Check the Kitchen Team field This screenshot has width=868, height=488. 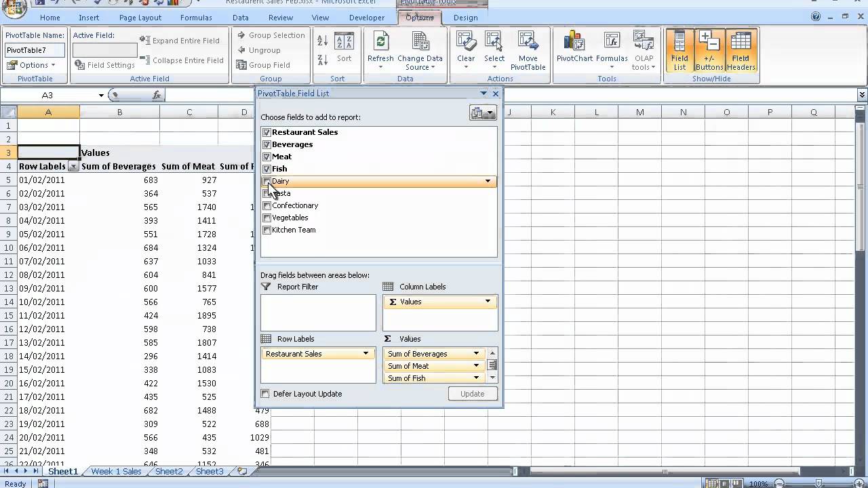click(267, 230)
